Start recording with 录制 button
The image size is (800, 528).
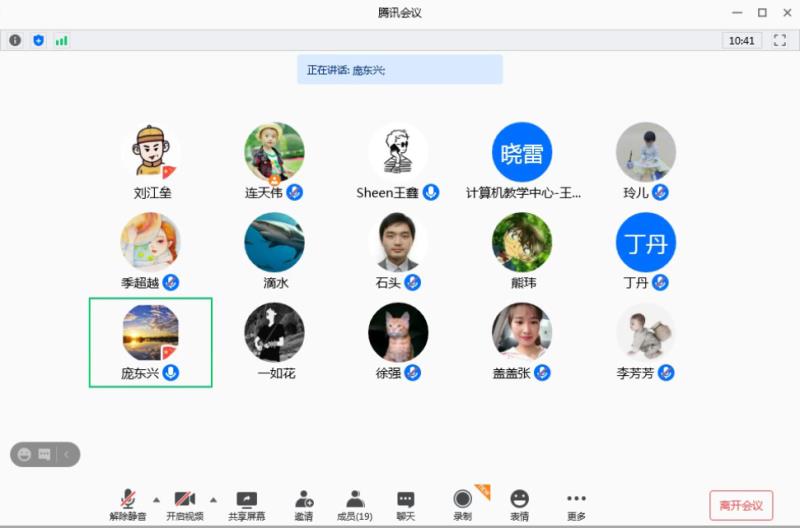click(462, 505)
